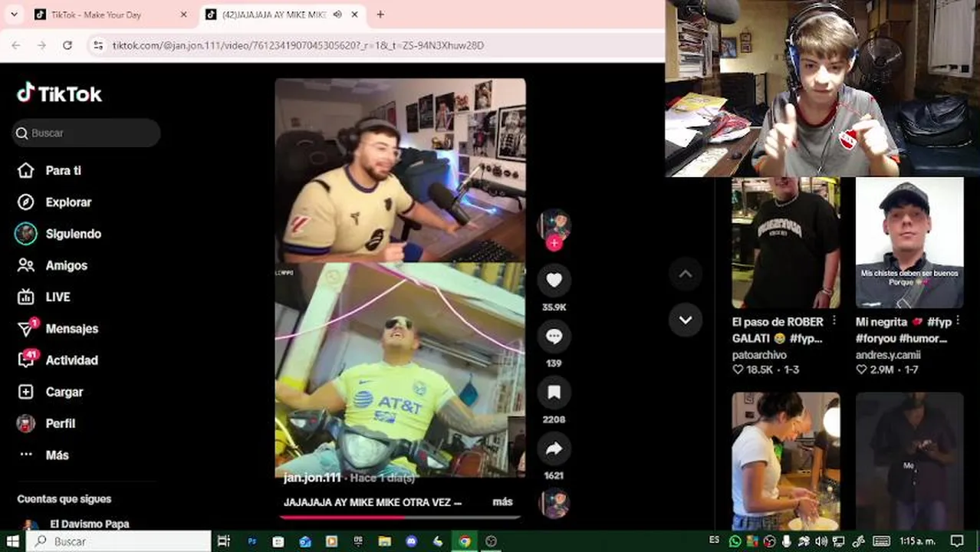Open OBS Studio from the taskbar
This screenshot has height=552, width=980.
[492, 541]
